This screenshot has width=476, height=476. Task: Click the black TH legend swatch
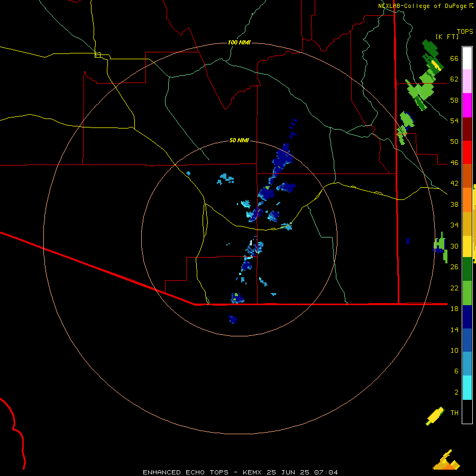point(467,411)
